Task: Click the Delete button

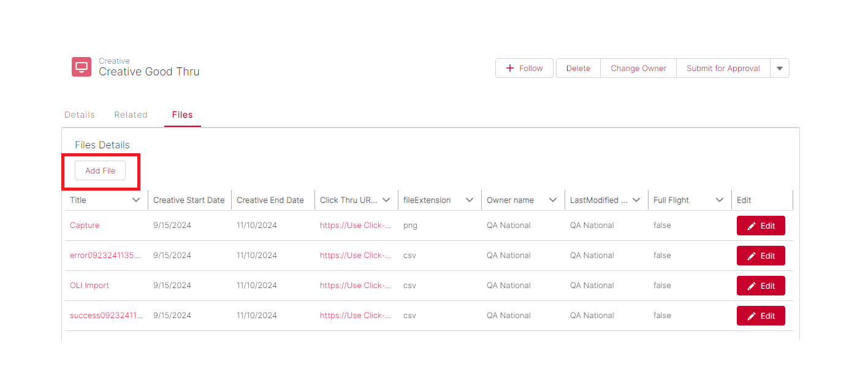Action: [x=578, y=68]
